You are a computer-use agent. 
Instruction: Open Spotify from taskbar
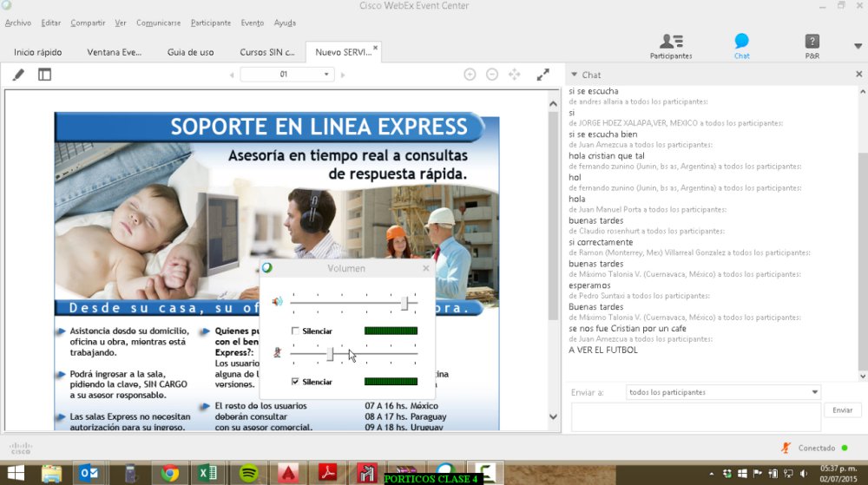(248, 474)
